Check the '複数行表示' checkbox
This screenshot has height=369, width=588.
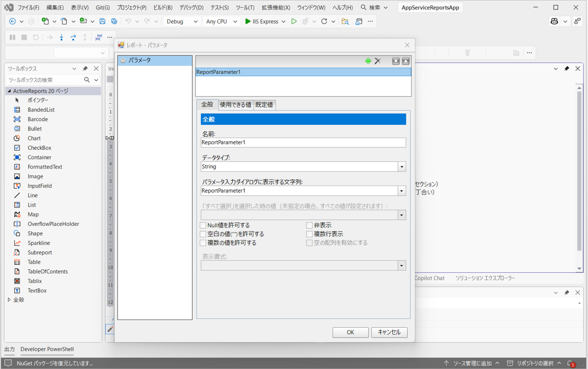(x=310, y=234)
